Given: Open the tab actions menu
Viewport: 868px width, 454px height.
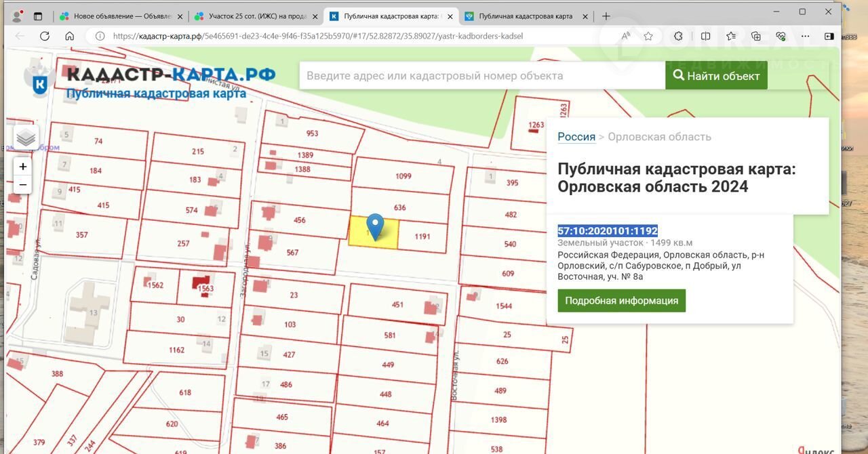Looking at the screenshot, I should tap(38, 16).
